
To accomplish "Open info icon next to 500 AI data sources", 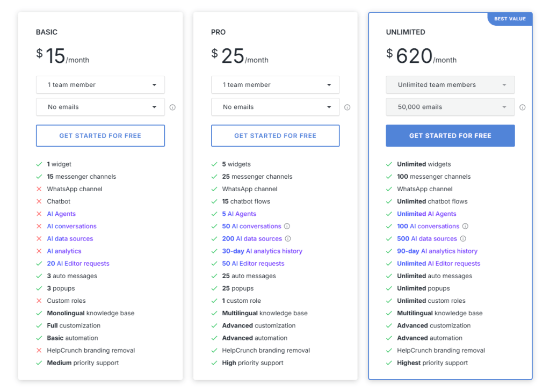I will (x=463, y=239).
